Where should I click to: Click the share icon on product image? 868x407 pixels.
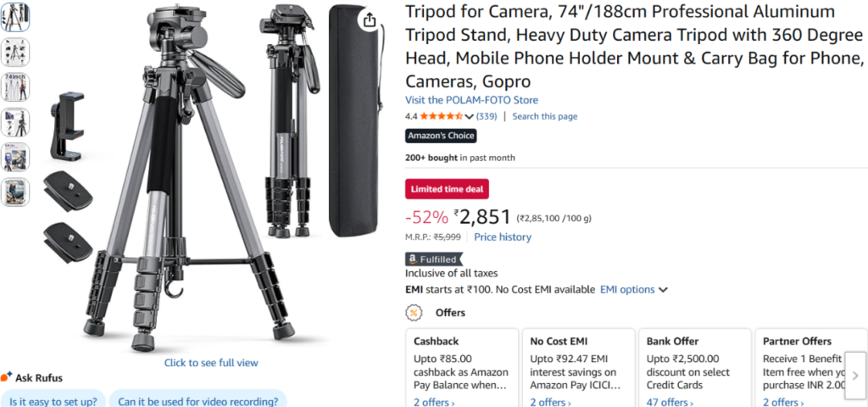point(369,20)
